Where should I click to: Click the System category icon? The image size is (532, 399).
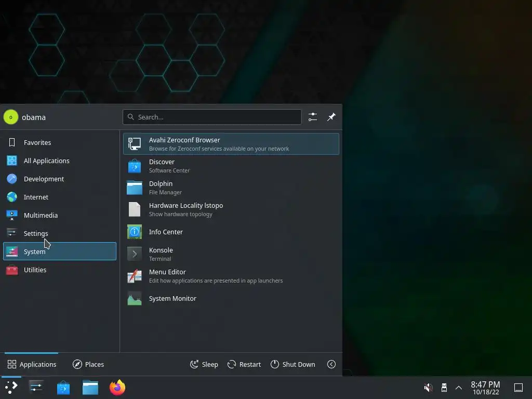pos(12,251)
